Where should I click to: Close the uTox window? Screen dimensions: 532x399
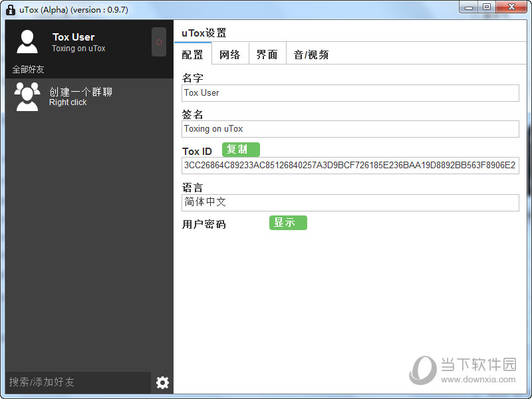tap(511, 7)
